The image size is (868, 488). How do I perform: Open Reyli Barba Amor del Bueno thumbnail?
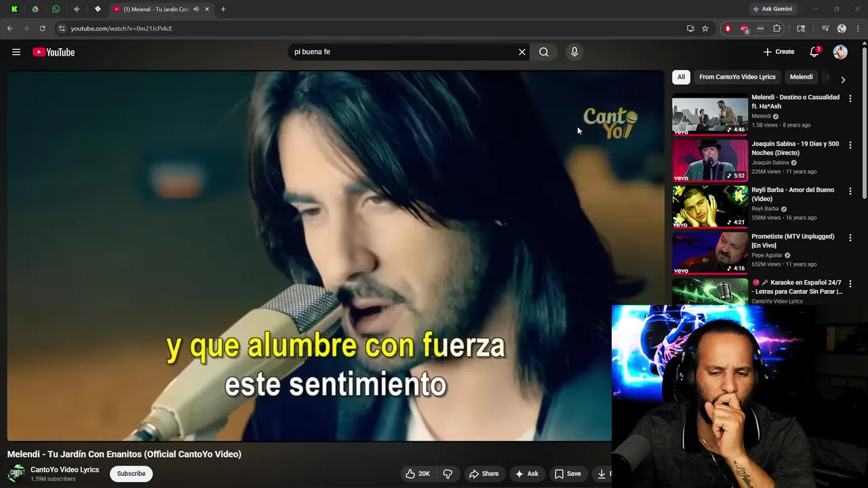(x=710, y=207)
